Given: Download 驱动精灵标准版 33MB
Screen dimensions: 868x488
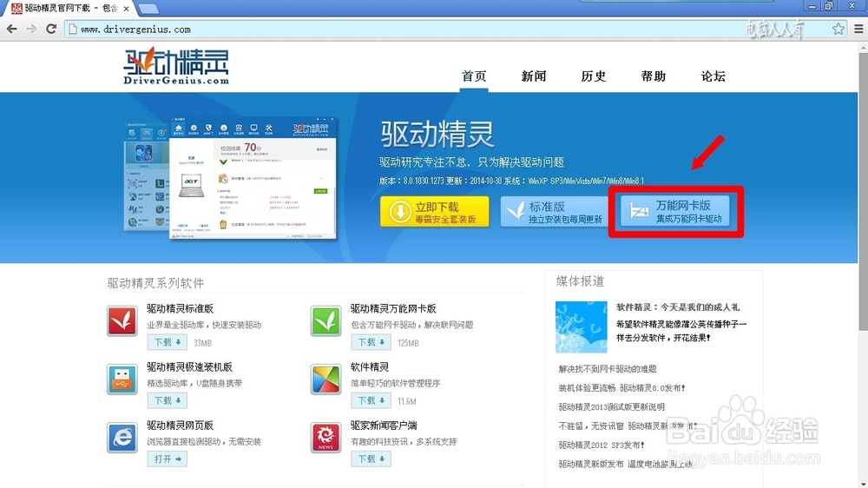Looking at the screenshot, I should tap(168, 342).
